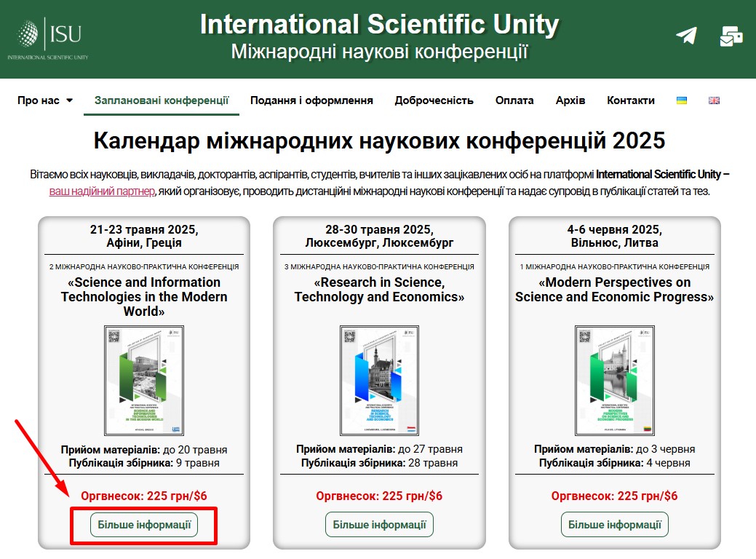Screen dimensions: 756x559
Task: Open the Luxembourg conference cover thumbnail
Action: [379, 381]
